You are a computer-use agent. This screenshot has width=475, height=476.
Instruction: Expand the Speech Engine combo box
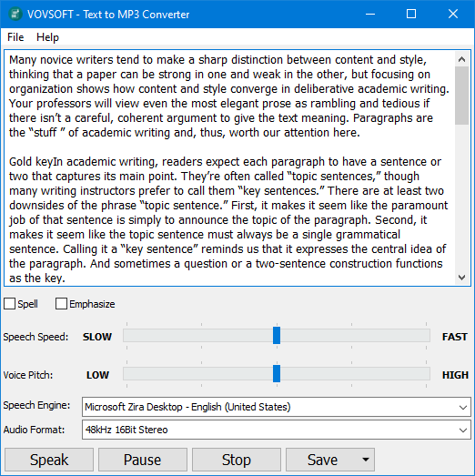point(277,407)
